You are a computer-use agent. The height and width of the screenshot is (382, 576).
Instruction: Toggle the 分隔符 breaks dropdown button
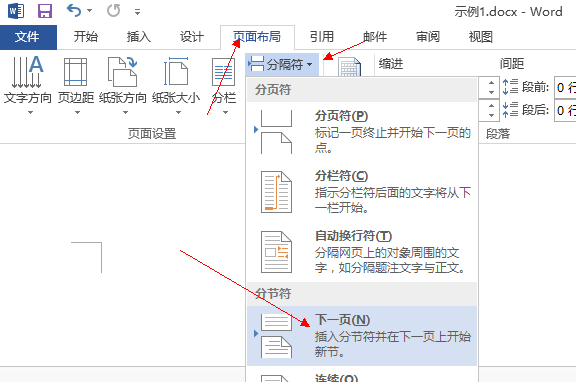282,65
